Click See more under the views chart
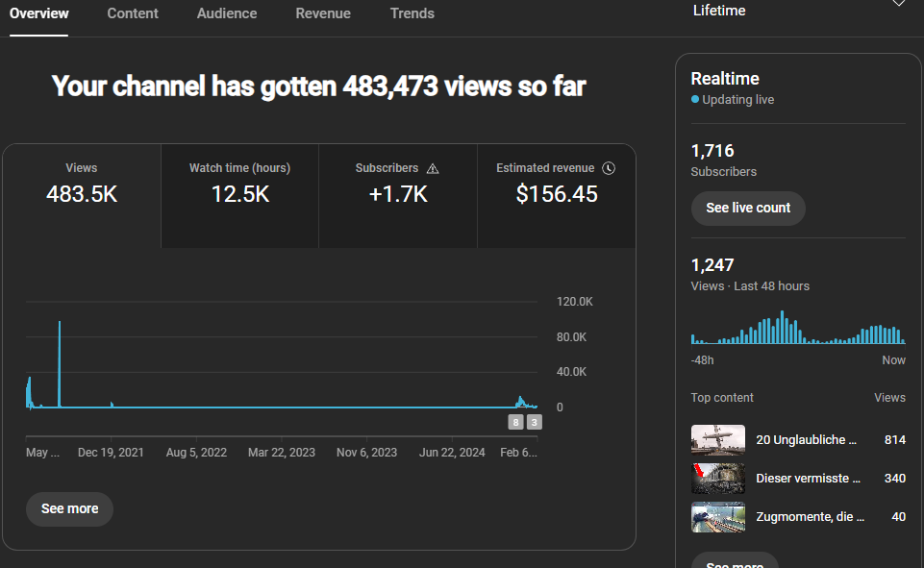This screenshot has height=568, width=924. [x=69, y=509]
